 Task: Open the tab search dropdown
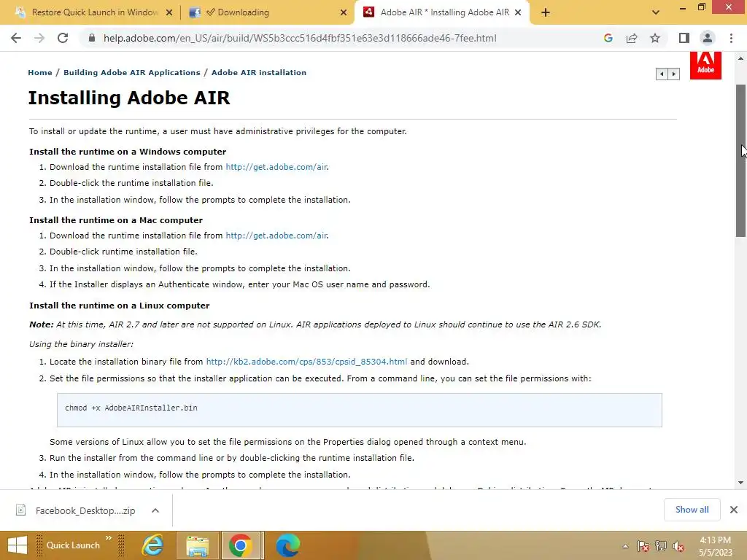(x=656, y=12)
